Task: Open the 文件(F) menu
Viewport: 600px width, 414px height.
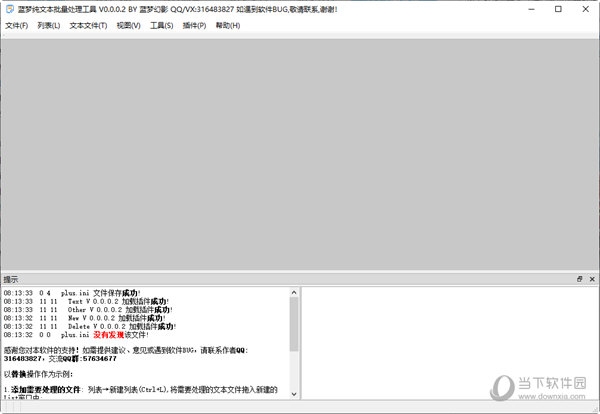Action: pyautogui.click(x=16, y=25)
